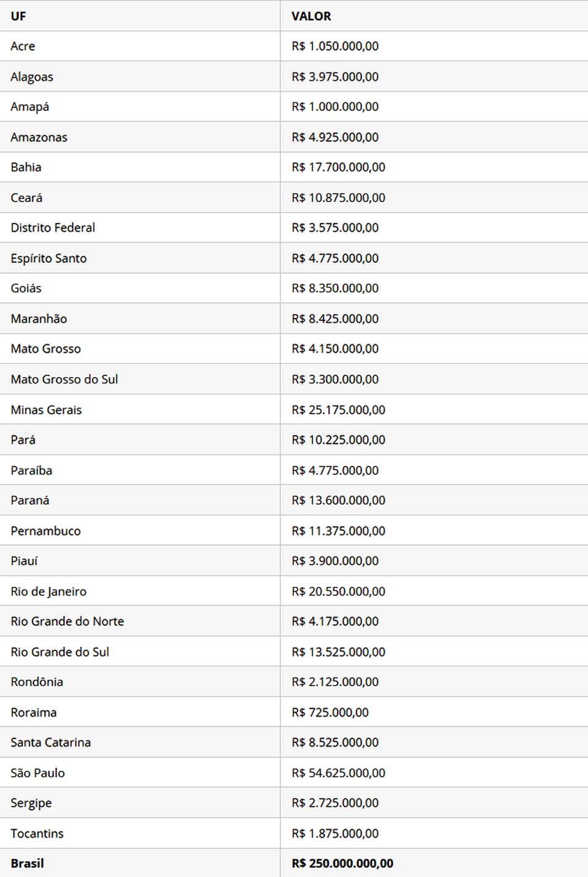Click Bahia's value of R$ 17.700.000,00
Image resolution: width=588 pixels, height=877 pixels.
(338, 167)
